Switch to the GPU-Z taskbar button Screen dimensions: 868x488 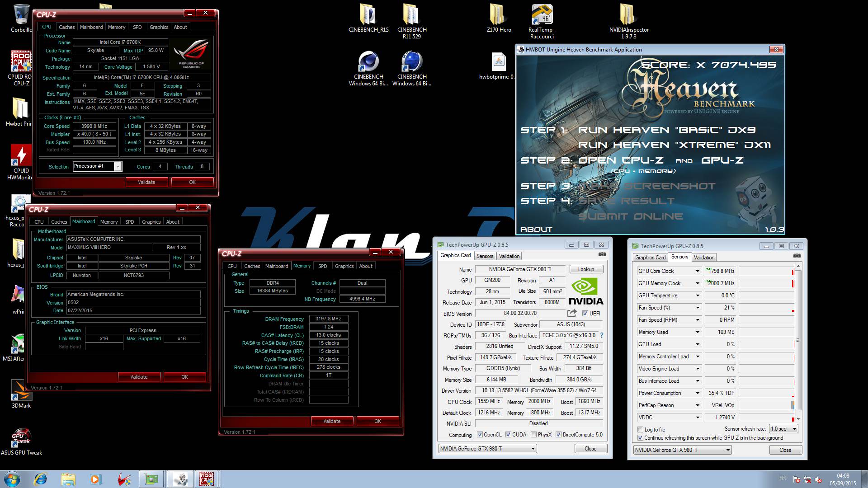pyautogui.click(x=151, y=479)
